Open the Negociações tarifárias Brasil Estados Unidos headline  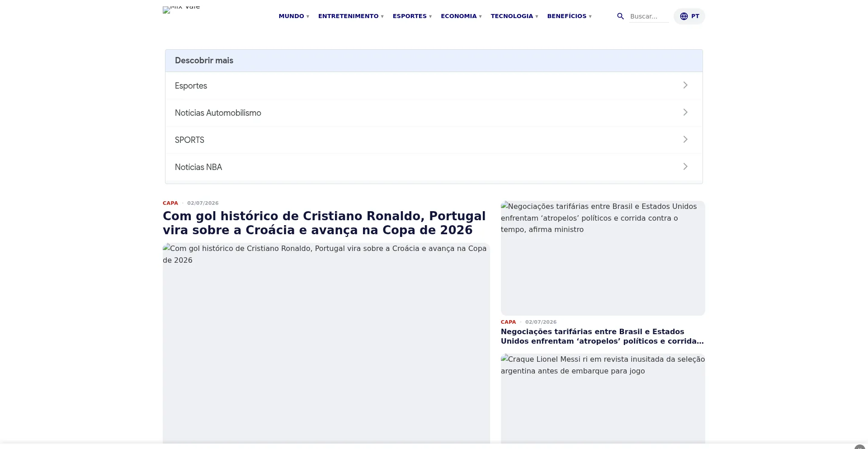pos(602,336)
